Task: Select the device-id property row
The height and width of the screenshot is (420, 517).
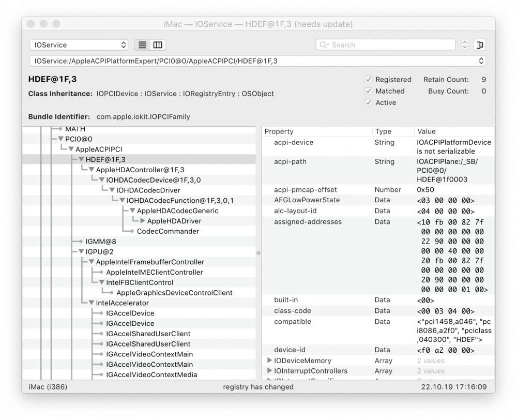Action: (x=378, y=350)
